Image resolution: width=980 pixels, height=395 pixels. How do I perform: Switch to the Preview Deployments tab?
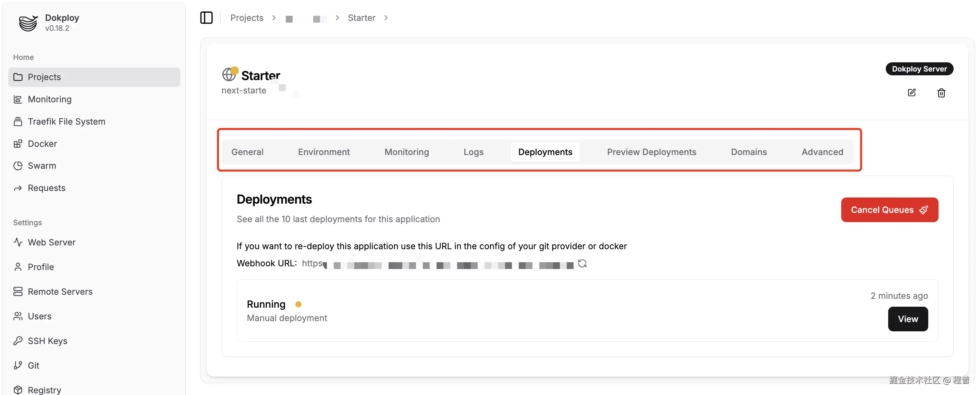(651, 152)
